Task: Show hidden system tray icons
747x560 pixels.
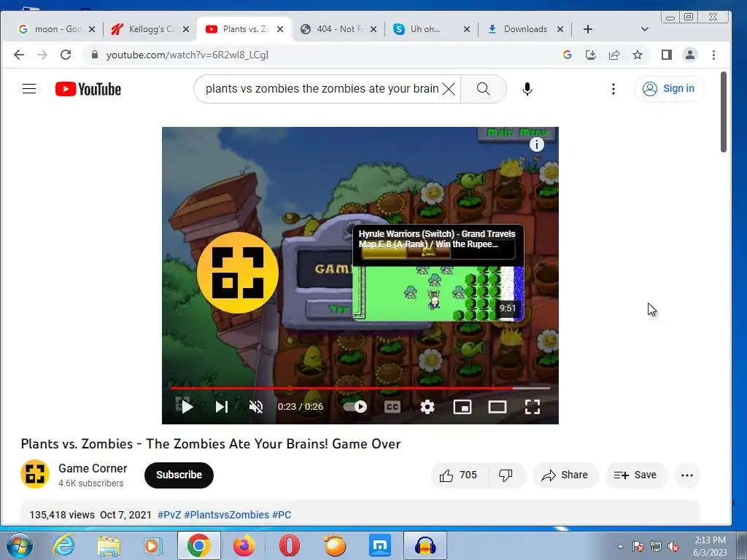Action: click(x=620, y=546)
